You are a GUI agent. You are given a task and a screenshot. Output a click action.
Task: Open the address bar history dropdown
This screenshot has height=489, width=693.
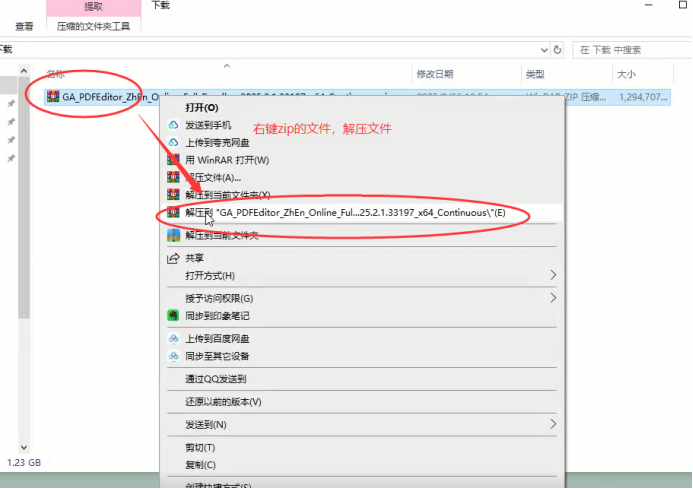tap(543, 48)
